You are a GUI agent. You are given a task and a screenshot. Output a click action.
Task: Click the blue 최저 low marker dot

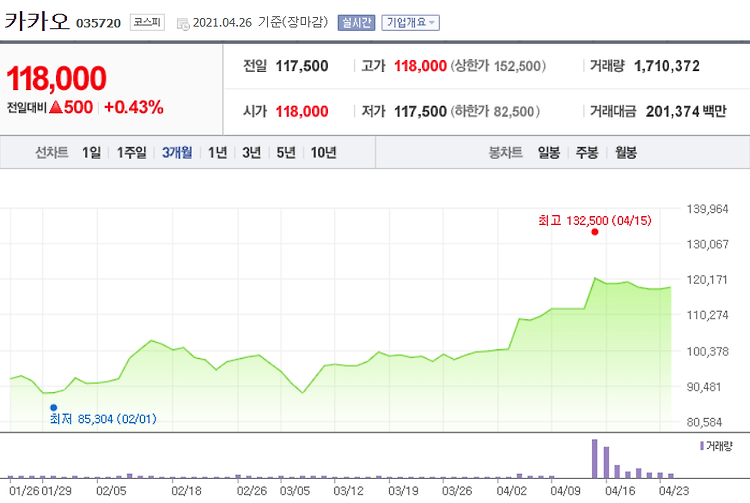click(x=54, y=407)
